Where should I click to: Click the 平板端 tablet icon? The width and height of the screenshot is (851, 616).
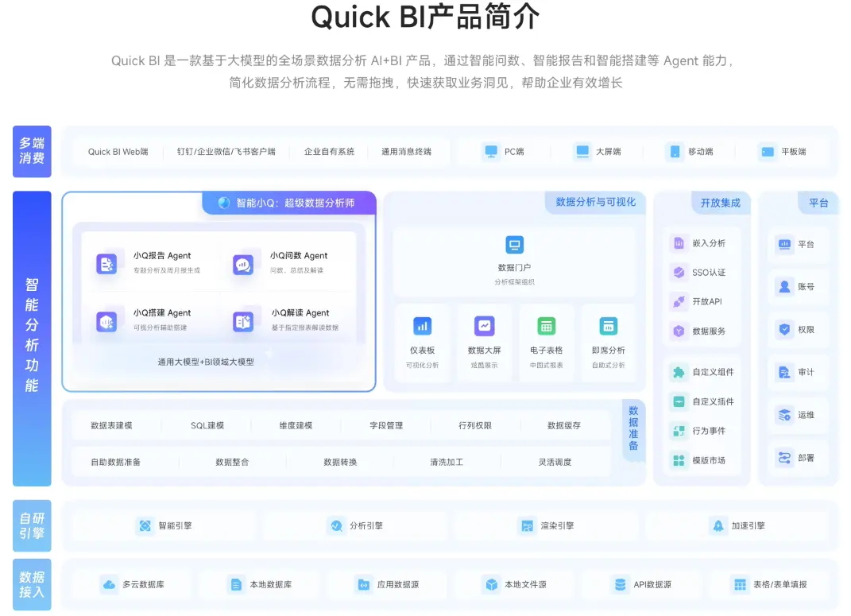[768, 152]
